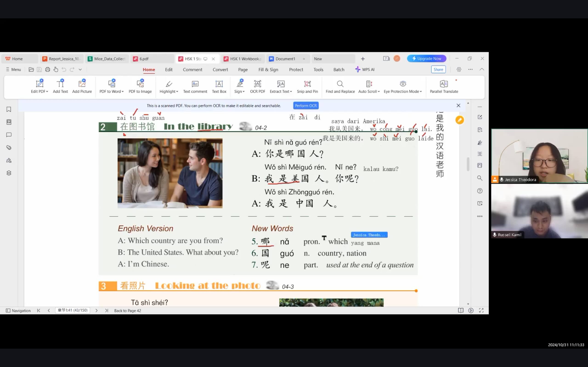Click the Back to Page 42 link
The height and width of the screenshot is (367, 588).
click(127, 310)
